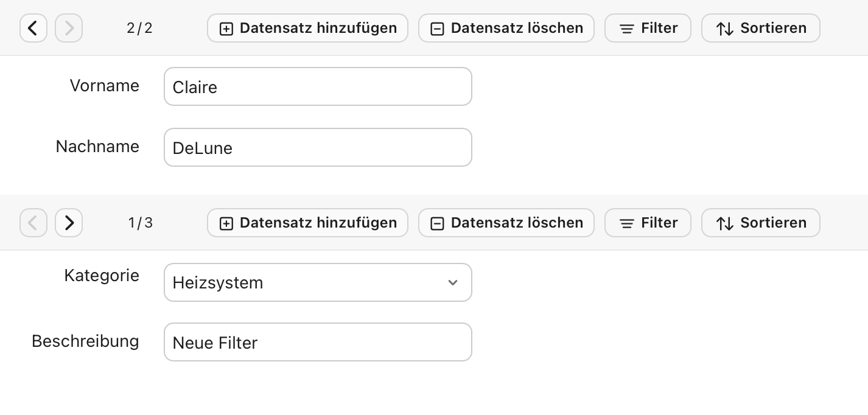Open the upper Filter options
Screen dimensions: 868x415
[x=648, y=28]
